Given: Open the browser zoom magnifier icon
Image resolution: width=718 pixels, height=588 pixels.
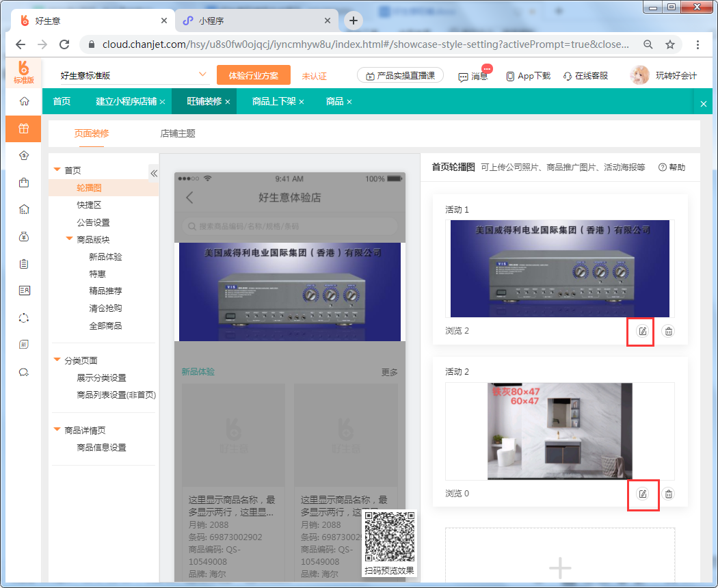Looking at the screenshot, I should pos(648,44).
